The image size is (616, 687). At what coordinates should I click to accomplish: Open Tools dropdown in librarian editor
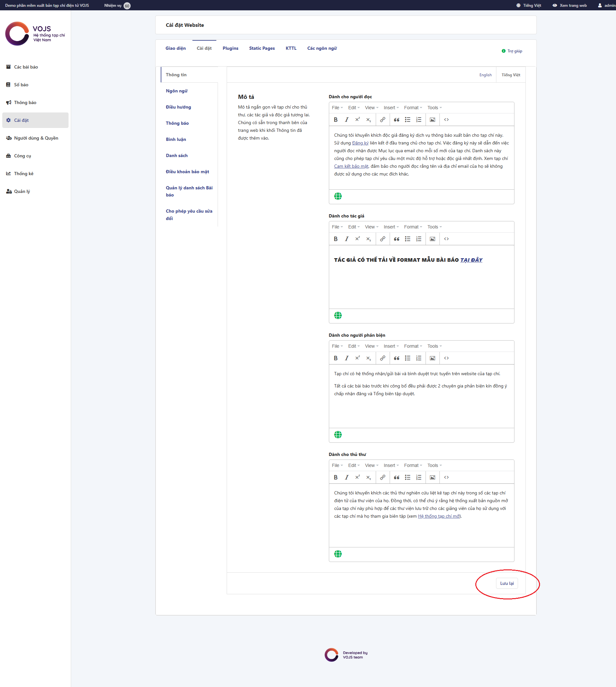(x=434, y=465)
